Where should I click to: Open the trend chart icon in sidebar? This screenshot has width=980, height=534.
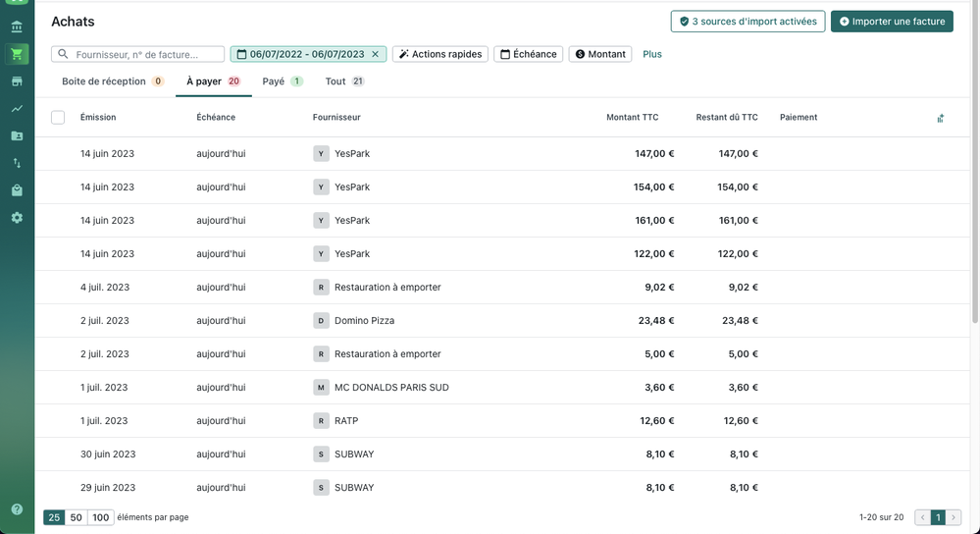pos(17,109)
